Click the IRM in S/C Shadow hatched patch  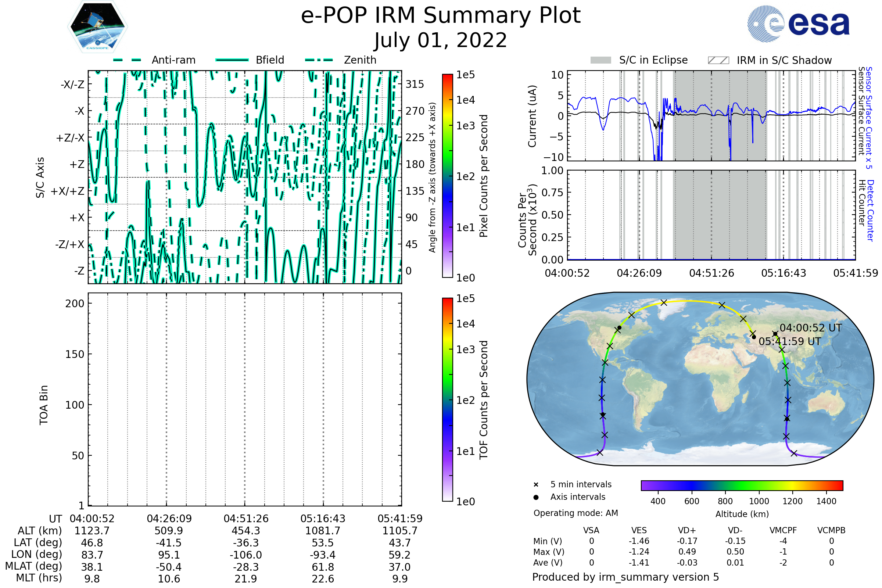tap(718, 60)
